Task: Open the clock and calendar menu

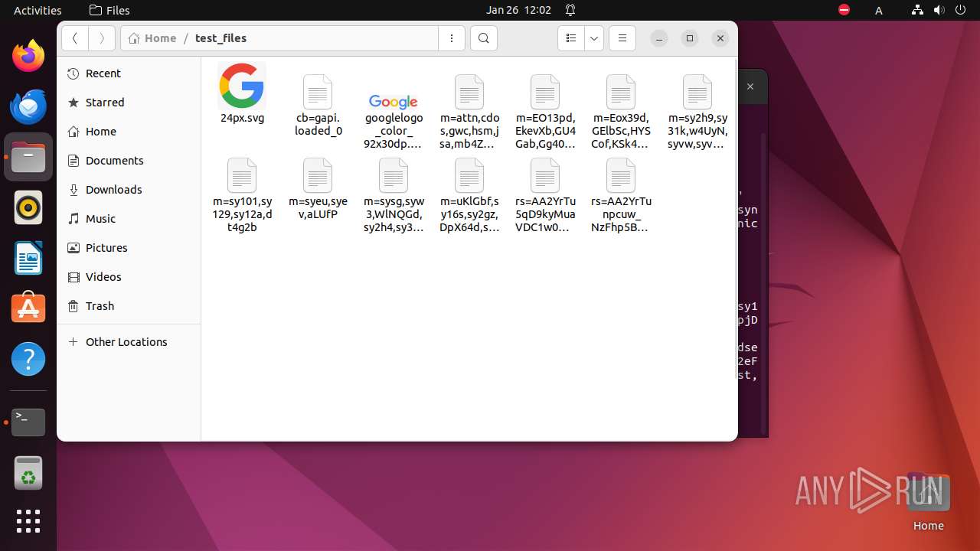Action: click(518, 10)
